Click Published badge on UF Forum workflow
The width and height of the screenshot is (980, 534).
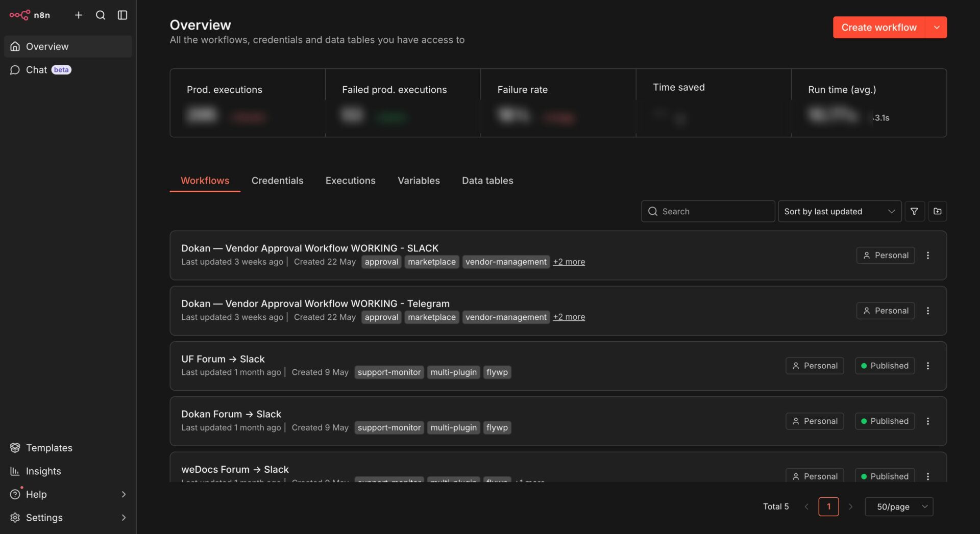coord(885,366)
